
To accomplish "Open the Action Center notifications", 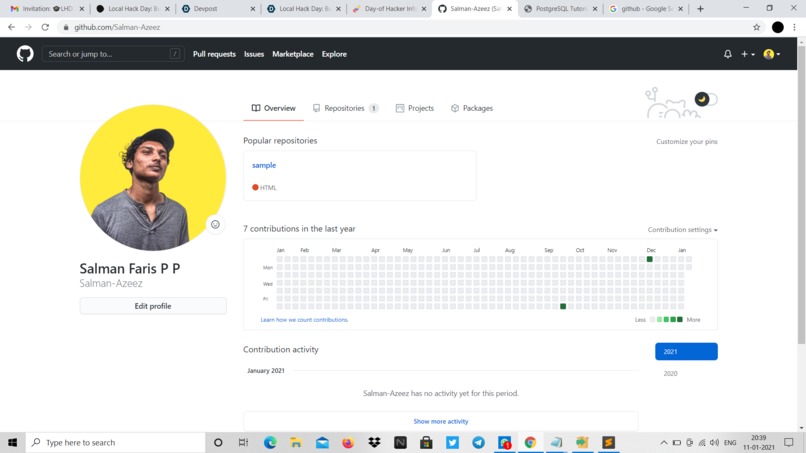I will pos(789,442).
